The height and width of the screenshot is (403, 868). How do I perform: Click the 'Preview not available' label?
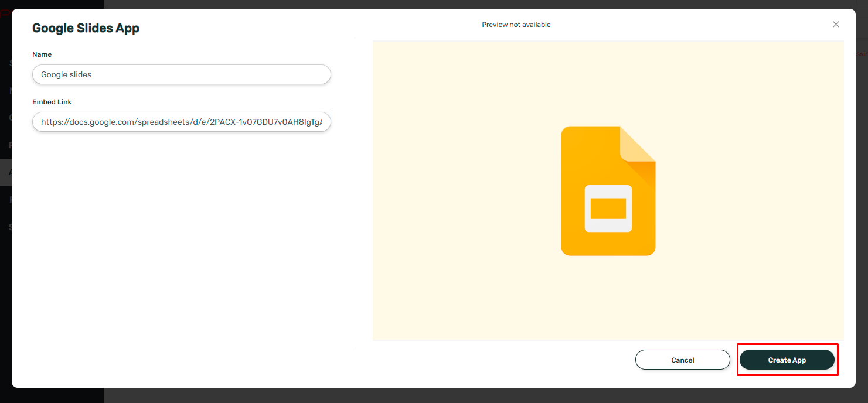coord(516,24)
